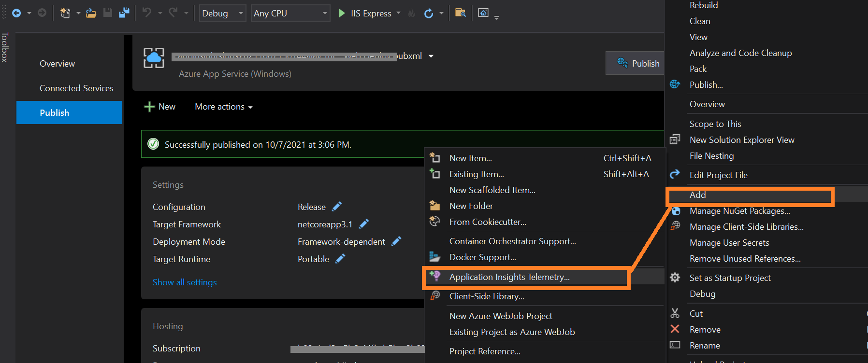
Task: Click the red Remove X icon
Action: (675, 329)
